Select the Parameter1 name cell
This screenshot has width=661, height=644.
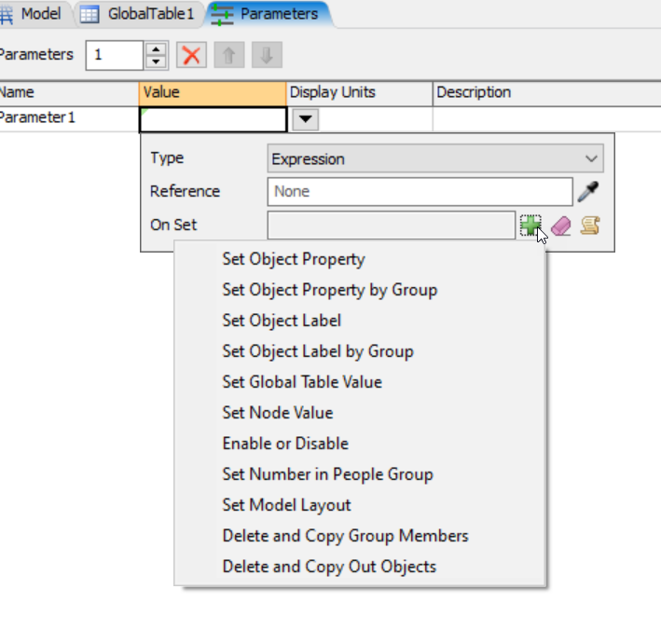pos(69,119)
